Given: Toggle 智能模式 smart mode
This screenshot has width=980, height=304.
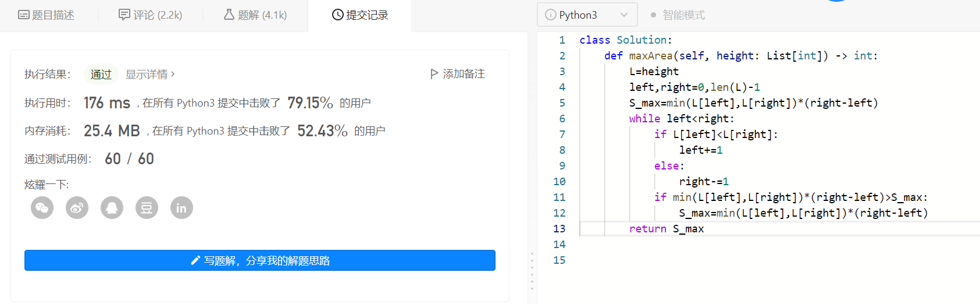Looking at the screenshot, I should (x=678, y=15).
